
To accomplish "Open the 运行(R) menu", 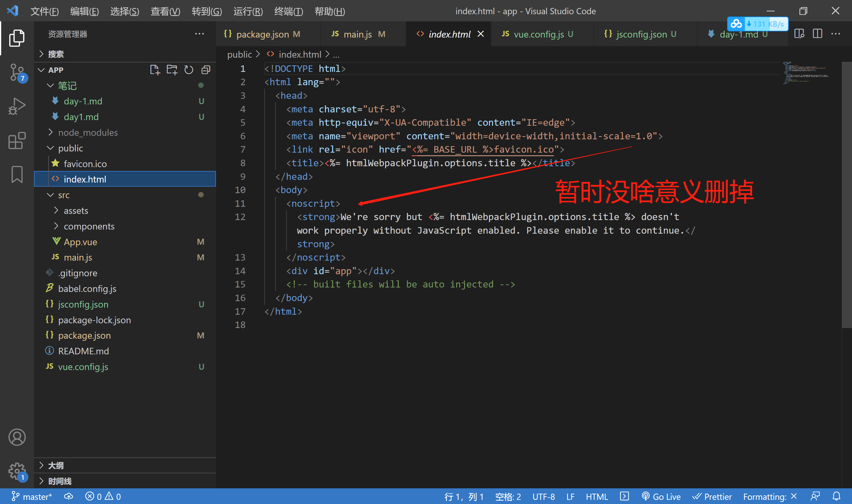I will [248, 11].
